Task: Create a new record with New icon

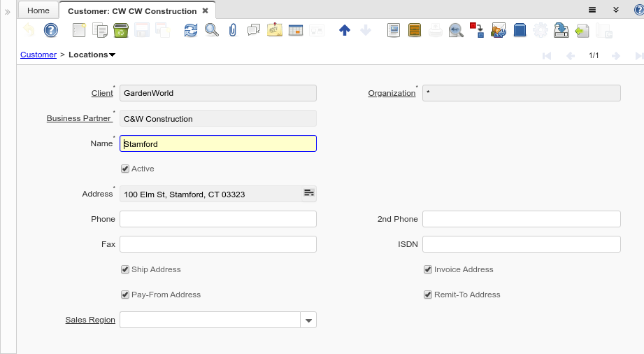Action: [79, 30]
